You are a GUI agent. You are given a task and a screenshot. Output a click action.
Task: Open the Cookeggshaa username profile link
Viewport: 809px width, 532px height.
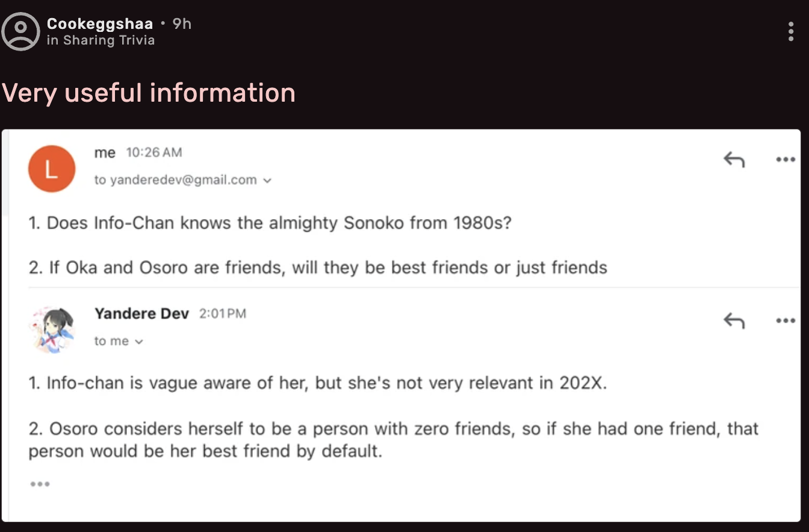click(x=100, y=24)
